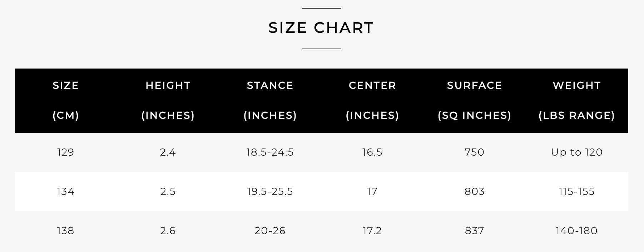
Task: Select the HEIGHT (INCHES) column header
Action: pos(168,100)
